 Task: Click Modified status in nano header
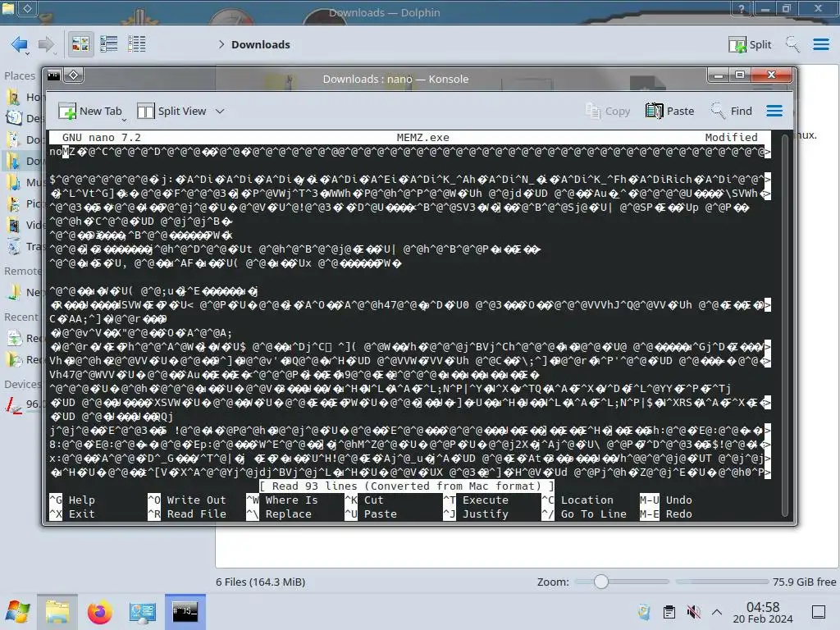731,138
